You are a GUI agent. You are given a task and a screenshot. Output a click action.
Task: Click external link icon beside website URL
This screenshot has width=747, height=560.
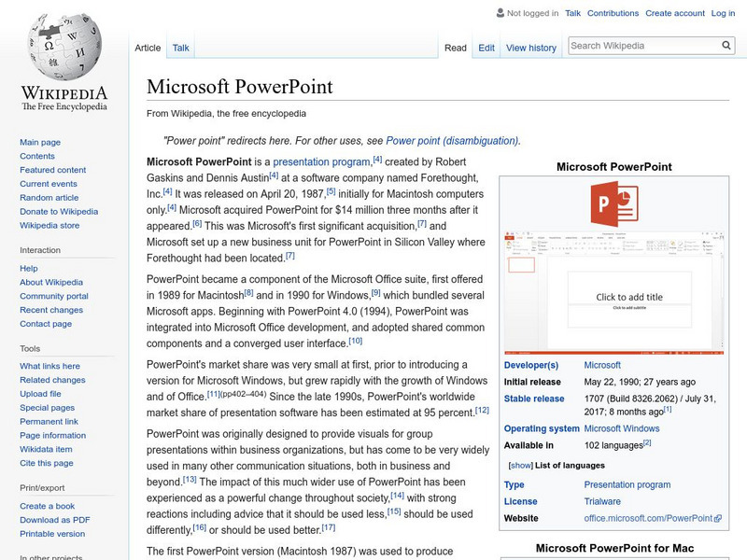click(x=718, y=519)
